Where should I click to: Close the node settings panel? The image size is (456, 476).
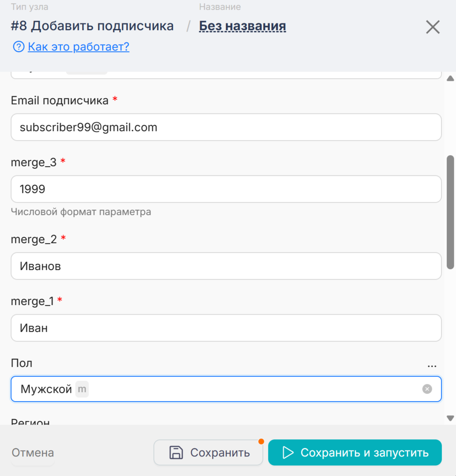[x=432, y=27]
